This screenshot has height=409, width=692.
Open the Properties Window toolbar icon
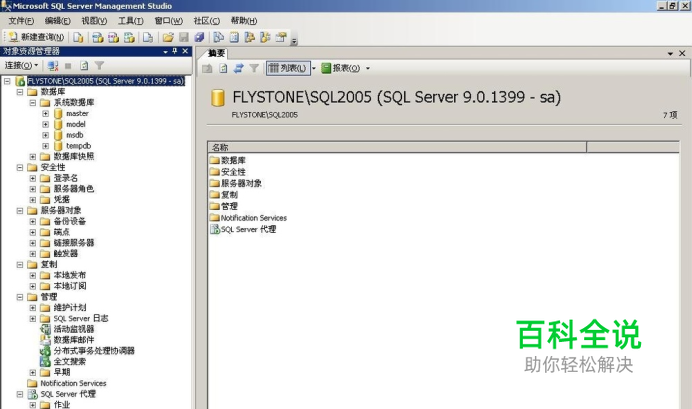tap(281, 38)
